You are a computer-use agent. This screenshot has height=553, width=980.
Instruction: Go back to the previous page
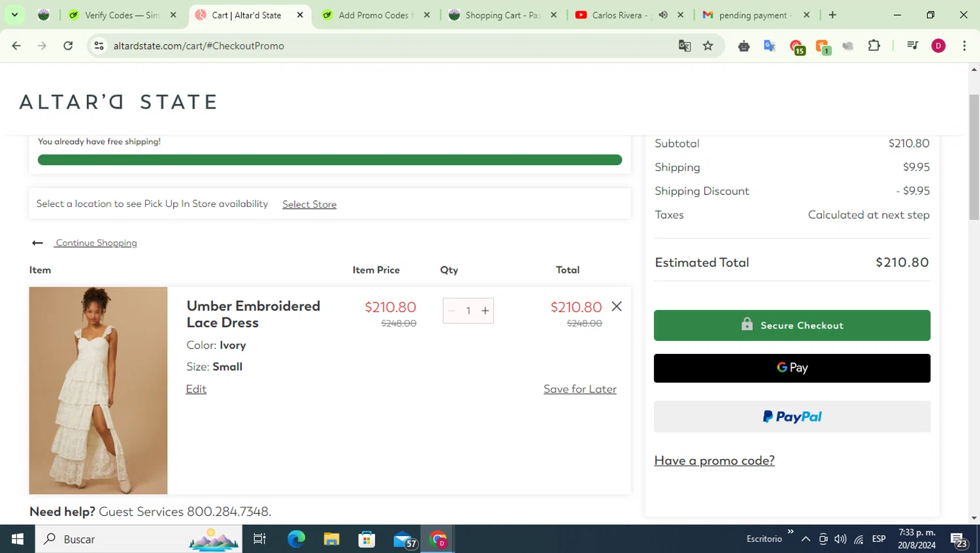pyautogui.click(x=16, y=46)
